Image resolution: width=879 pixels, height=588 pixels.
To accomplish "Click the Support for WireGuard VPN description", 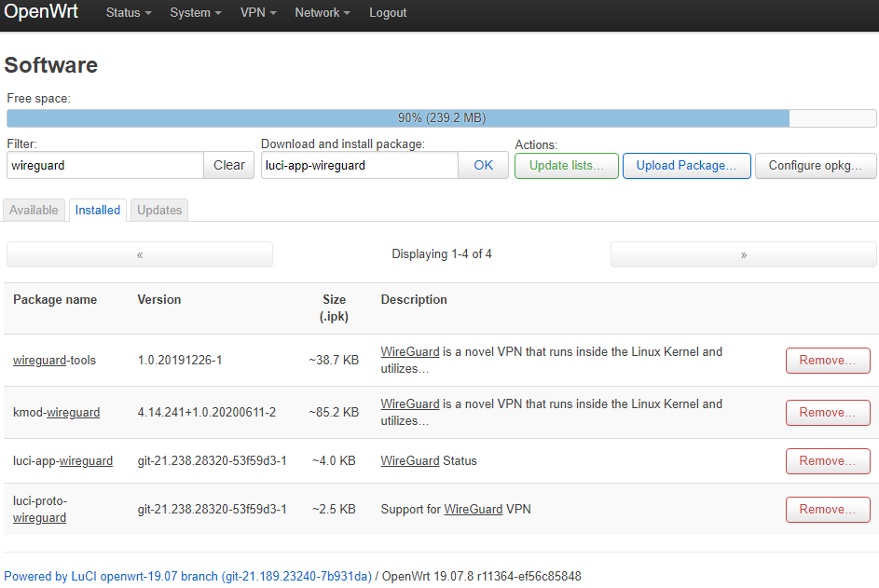I will coord(456,510).
